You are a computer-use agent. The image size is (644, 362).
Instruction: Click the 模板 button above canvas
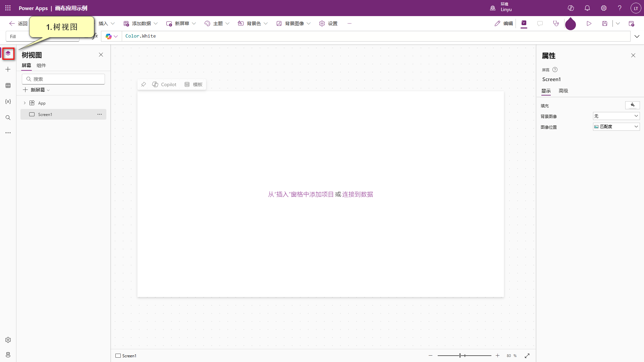tap(194, 84)
